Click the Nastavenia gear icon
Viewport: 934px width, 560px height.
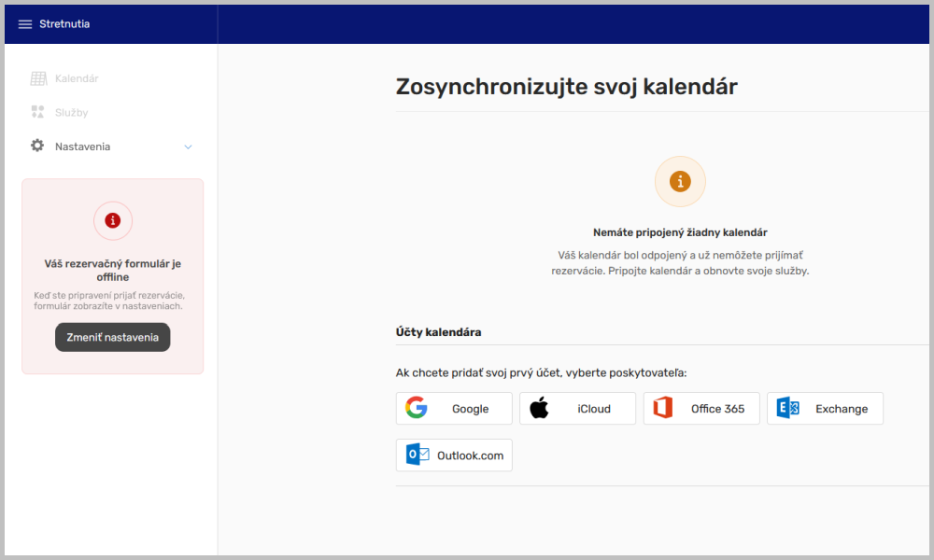(x=36, y=146)
